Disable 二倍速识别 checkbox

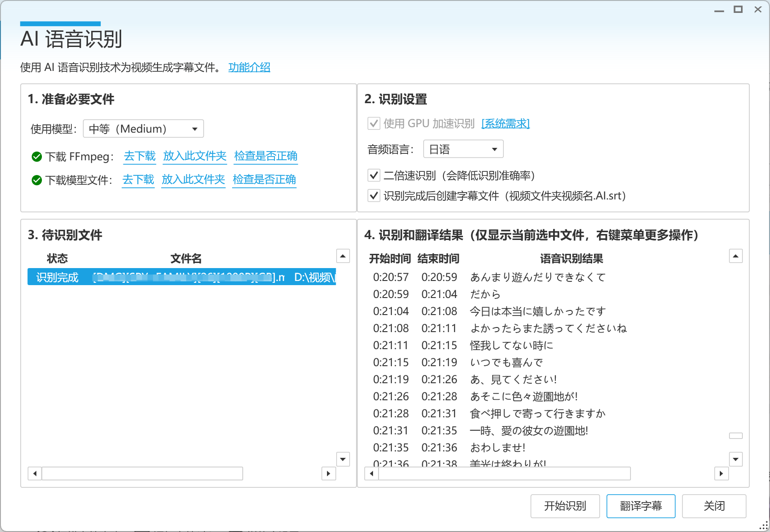pyautogui.click(x=373, y=175)
